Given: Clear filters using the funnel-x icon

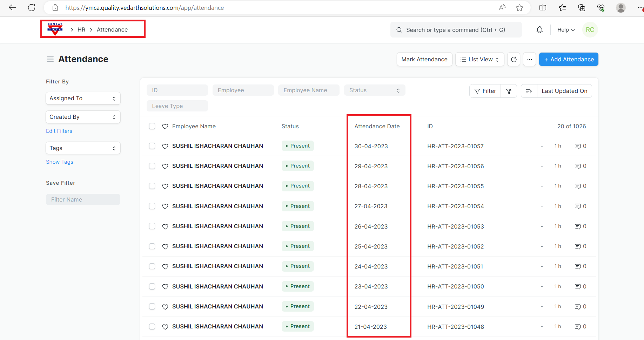Looking at the screenshot, I should tap(509, 91).
